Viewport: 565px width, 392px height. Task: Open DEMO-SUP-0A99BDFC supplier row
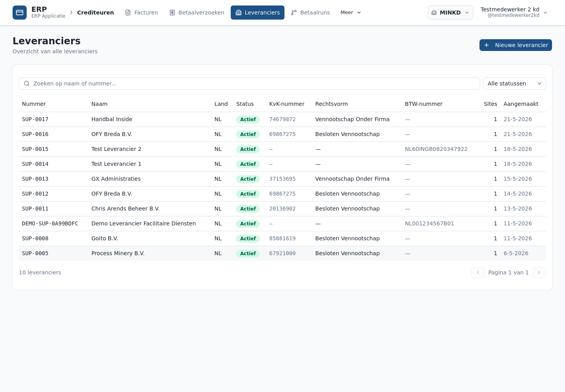pos(282,223)
